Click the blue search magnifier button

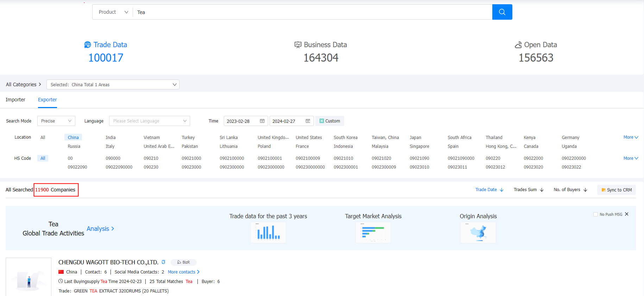click(502, 12)
